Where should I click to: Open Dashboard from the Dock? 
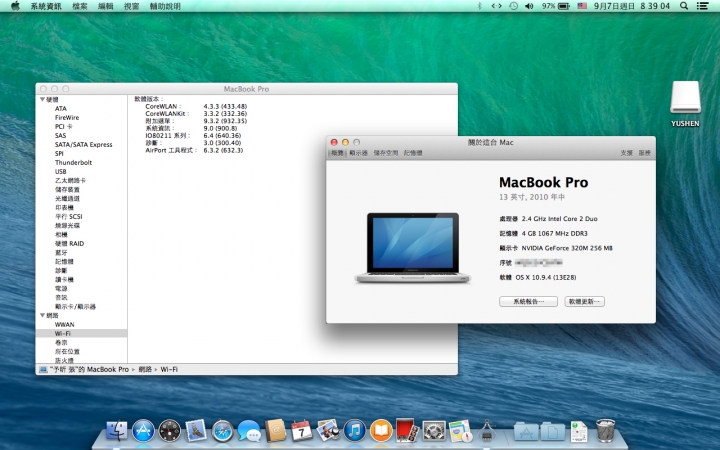pos(169,431)
